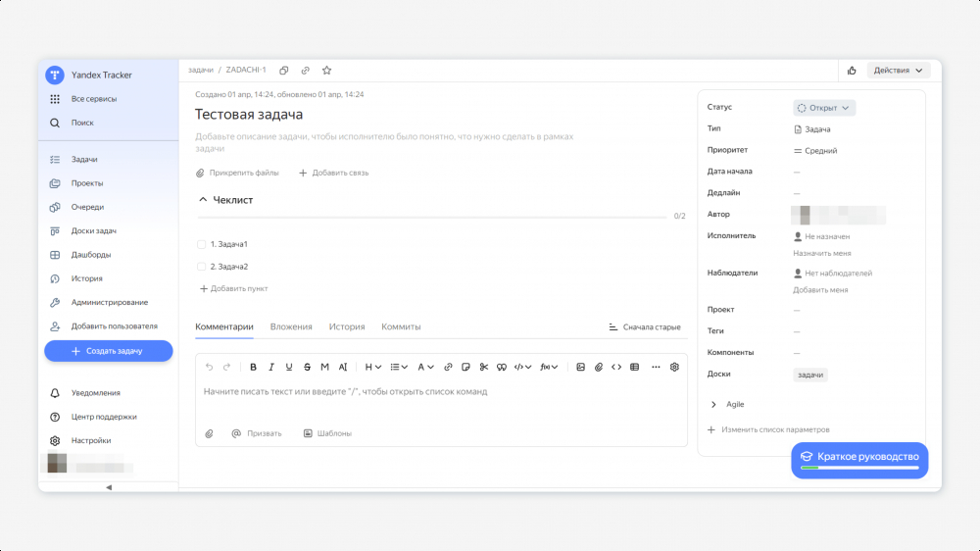980x551 pixels.
Task: Copy task link via chain icon in header
Action: click(x=305, y=71)
